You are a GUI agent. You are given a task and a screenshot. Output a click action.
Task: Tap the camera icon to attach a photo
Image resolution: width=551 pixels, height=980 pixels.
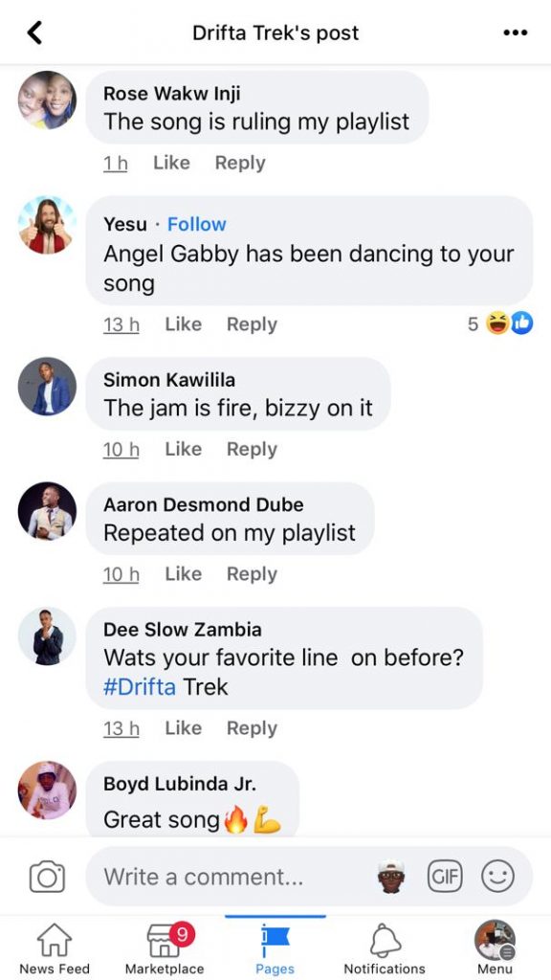point(47,877)
